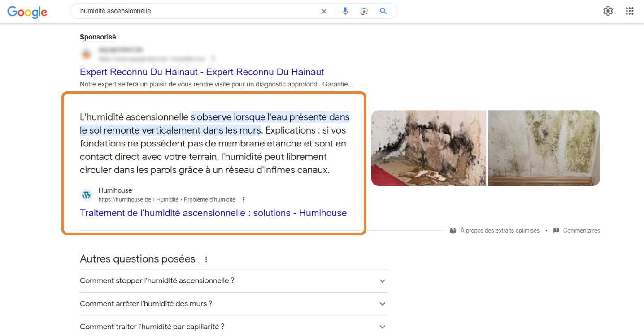Open 'Traitement de l'humidité ascensionnelle' Humihouse link

213,213
